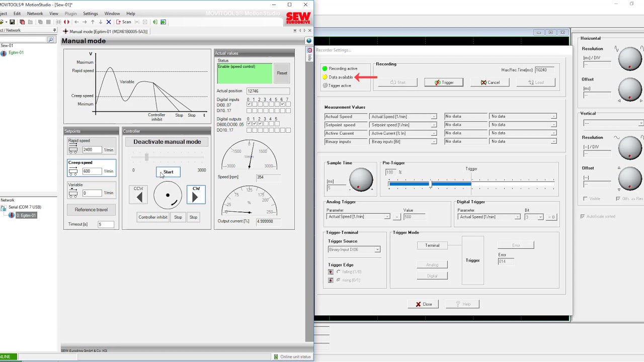Toggle AutoScale sorted checkbox
This screenshot has width=644, height=362.
[583, 216]
